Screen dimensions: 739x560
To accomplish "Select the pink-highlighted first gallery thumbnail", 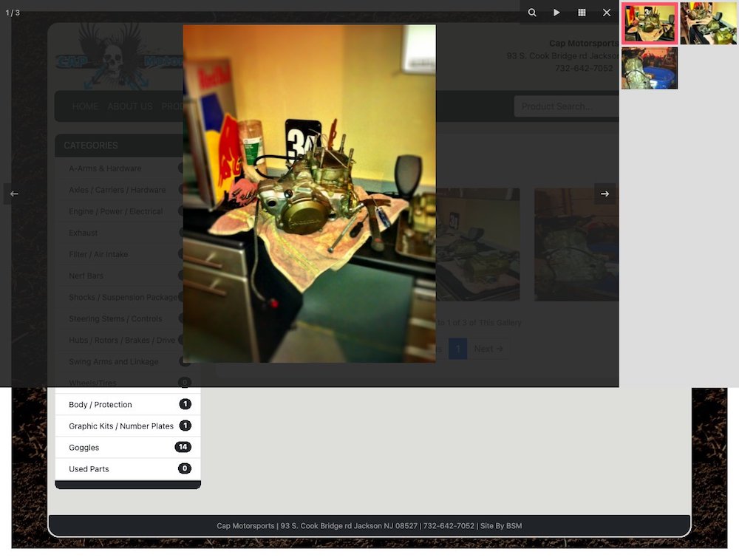I will (x=650, y=23).
